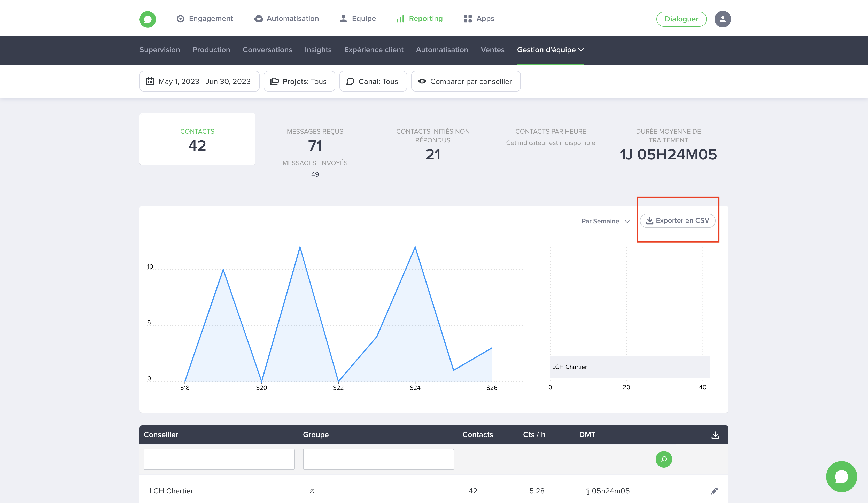
Task: Open the user profile avatar icon
Action: pyautogui.click(x=722, y=19)
